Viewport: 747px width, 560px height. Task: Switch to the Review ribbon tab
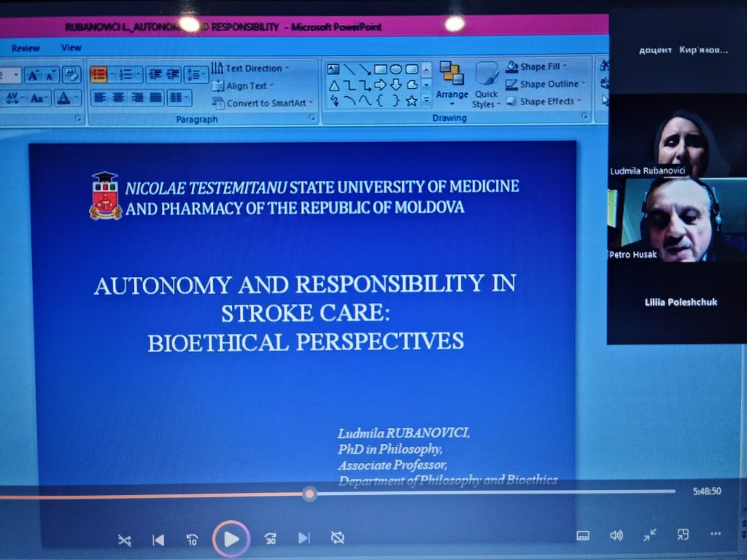[x=26, y=48]
